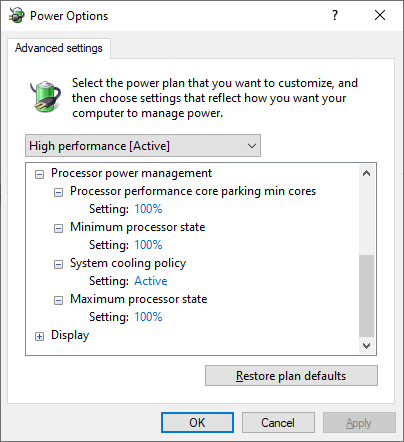Viewport: 404px width, 442px height.
Task: Collapse Processor power management node
Action: click(39, 174)
